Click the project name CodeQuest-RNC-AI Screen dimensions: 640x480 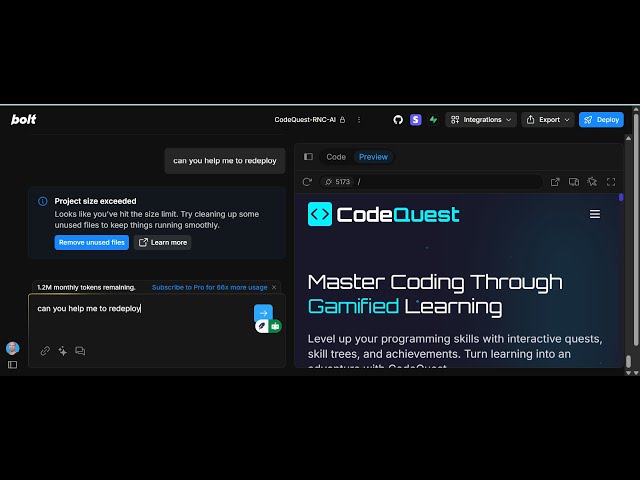coord(305,120)
